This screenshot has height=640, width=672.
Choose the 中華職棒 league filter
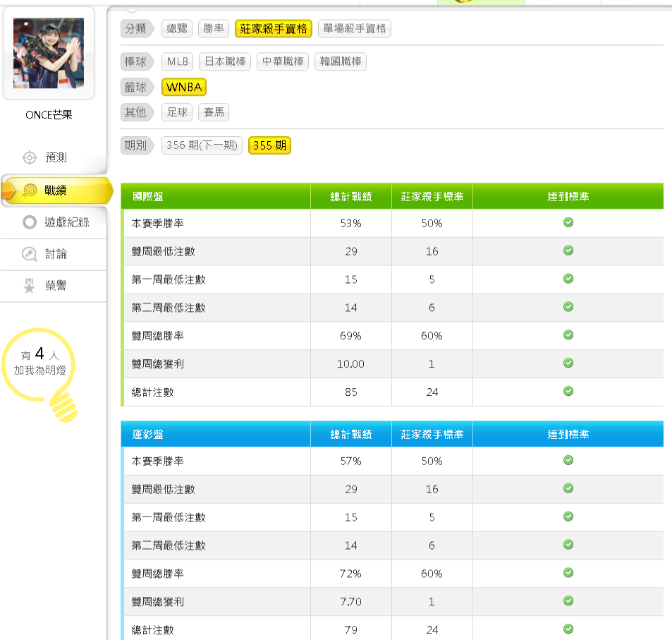pyautogui.click(x=283, y=62)
